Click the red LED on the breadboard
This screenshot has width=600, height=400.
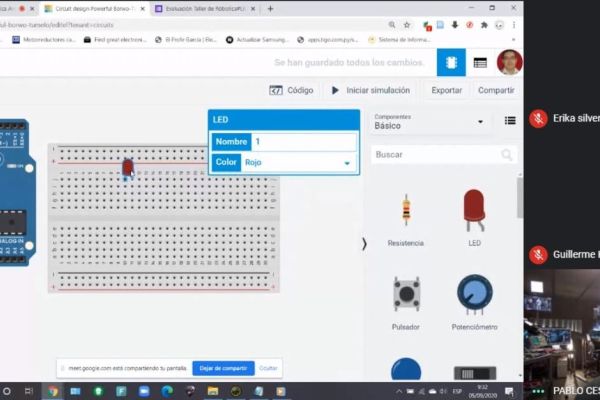coord(127,167)
